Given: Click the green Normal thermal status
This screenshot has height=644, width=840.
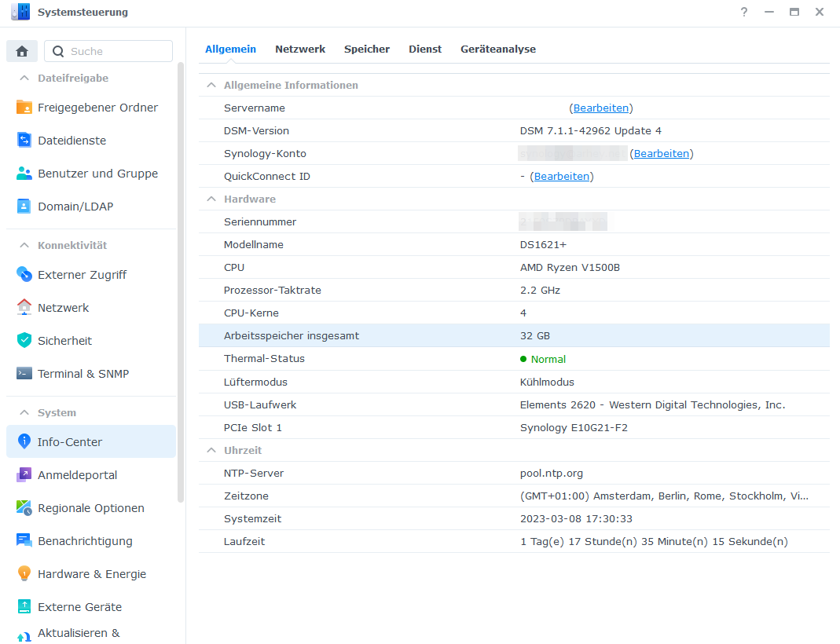Looking at the screenshot, I should pos(543,359).
